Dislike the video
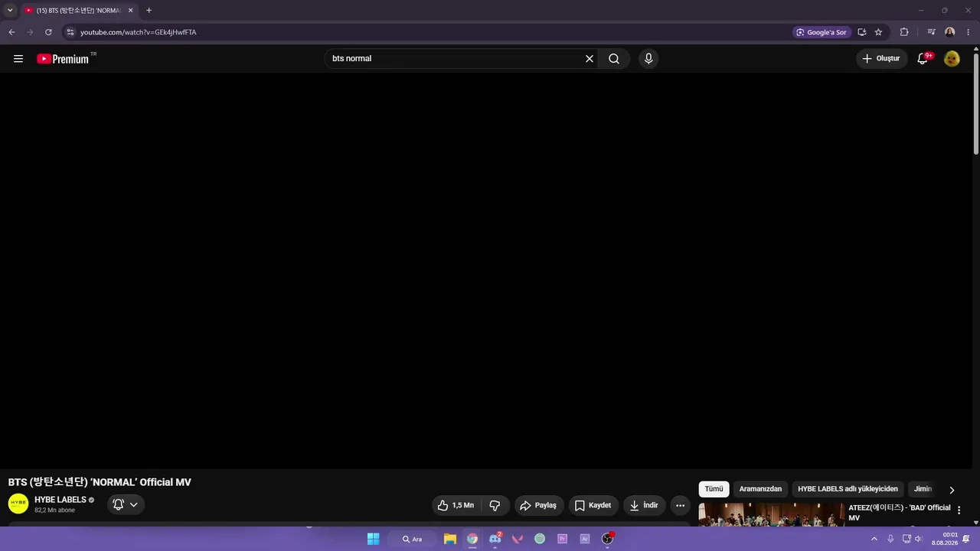The height and width of the screenshot is (551, 980). pyautogui.click(x=495, y=505)
